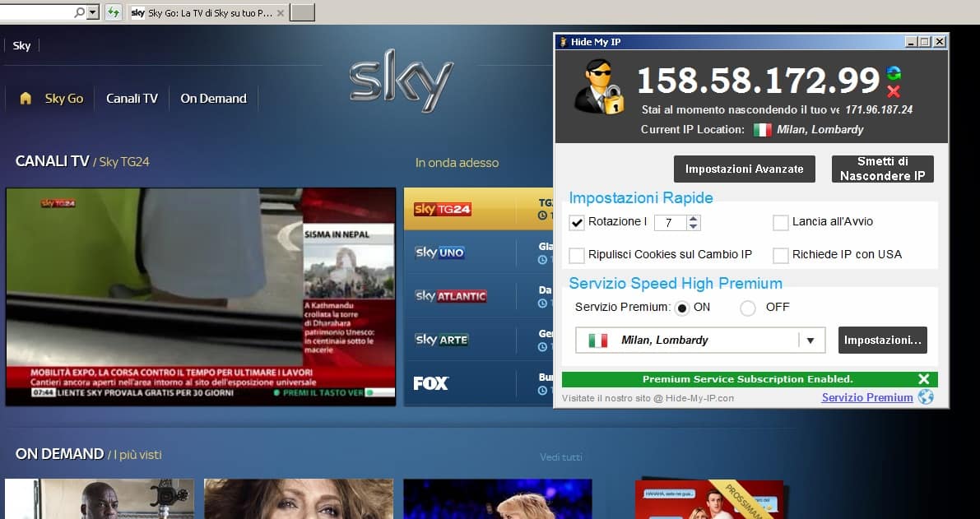The width and height of the screenshot is (980, 519).
Task: Select the Sky Arte channel logo
Action: (x=441, y=340)
